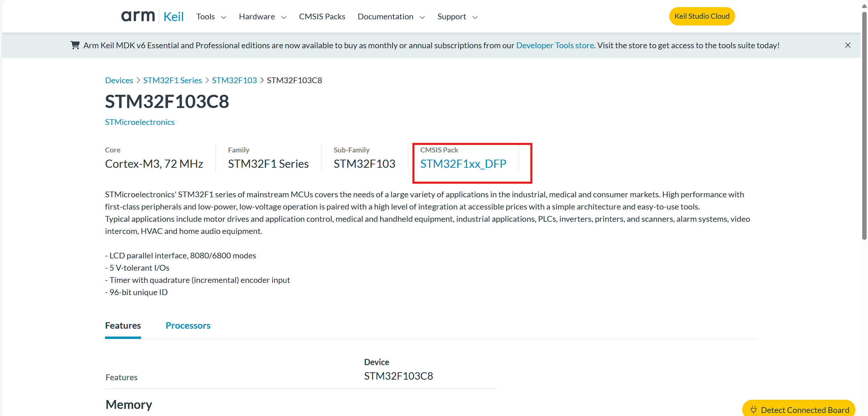Viewport: 868px width, 416px height.
Task: Click the Cortex-M3, 72 MHz core value
Action: 154,164
